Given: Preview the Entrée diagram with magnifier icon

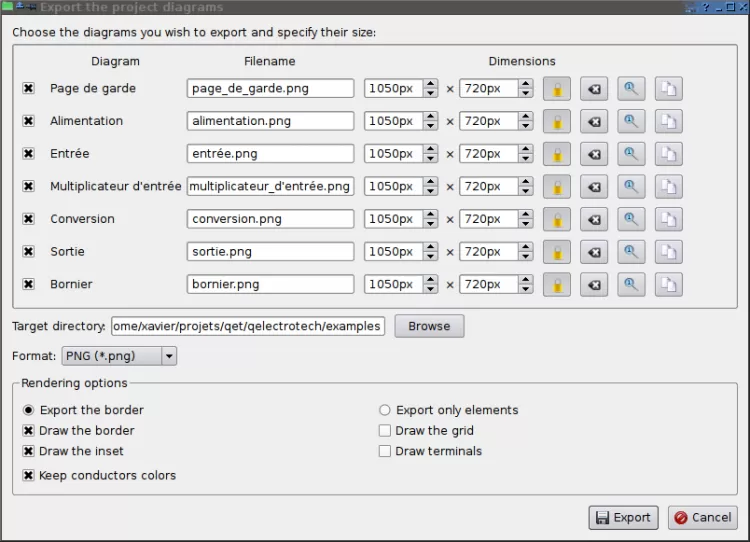Looking at the screenshot, I should click(631, 154).
